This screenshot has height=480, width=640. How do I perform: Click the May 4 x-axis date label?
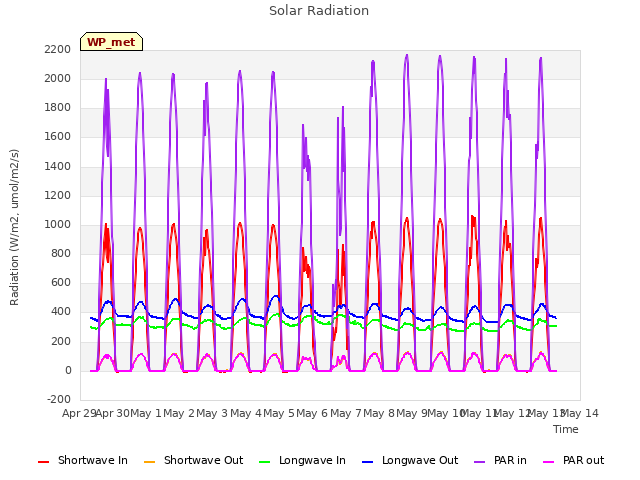click(x=245, y=413)
